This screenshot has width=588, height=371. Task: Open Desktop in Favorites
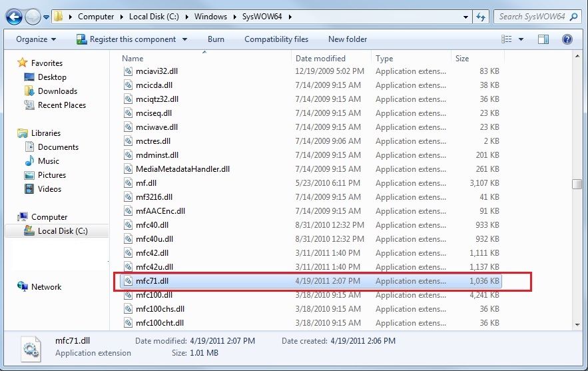tap(52, 77)
